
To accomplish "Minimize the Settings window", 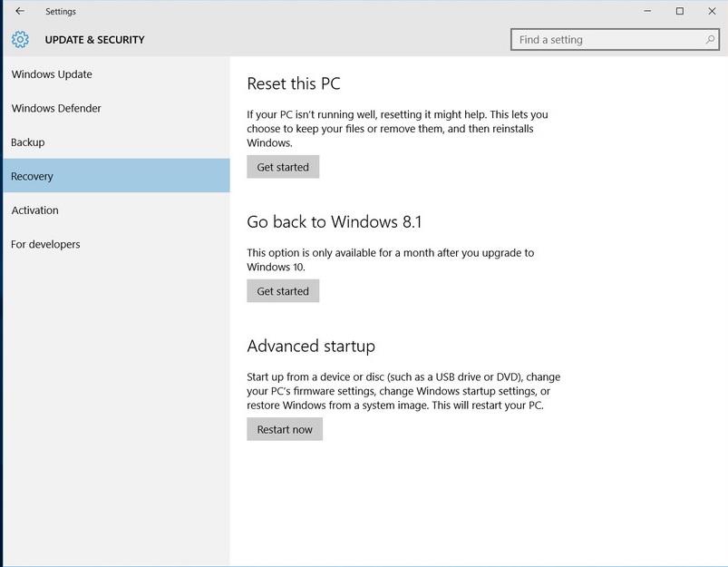I will pyautogui.click(x=647, y=11).
